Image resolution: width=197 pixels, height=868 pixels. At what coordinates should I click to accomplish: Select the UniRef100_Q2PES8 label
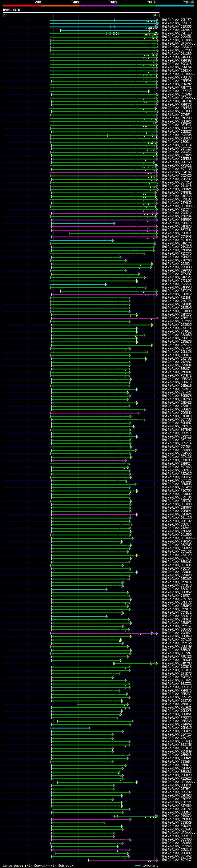tap(177, 159)
